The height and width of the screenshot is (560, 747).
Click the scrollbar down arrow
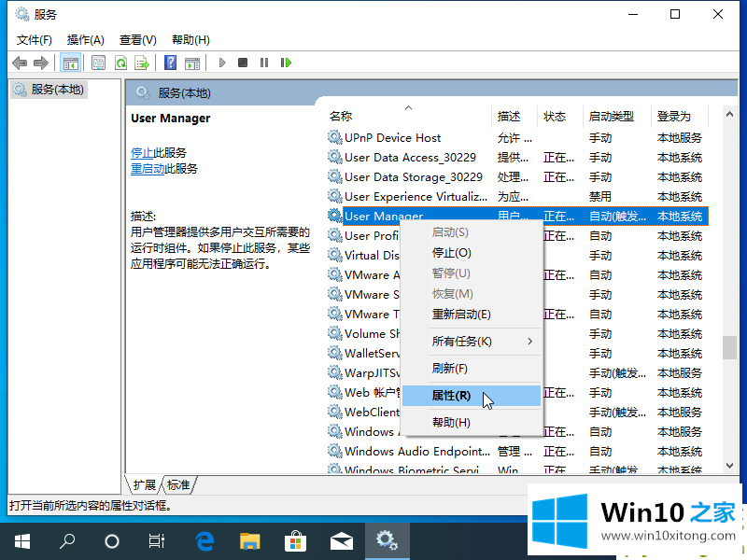coord(729,466)
